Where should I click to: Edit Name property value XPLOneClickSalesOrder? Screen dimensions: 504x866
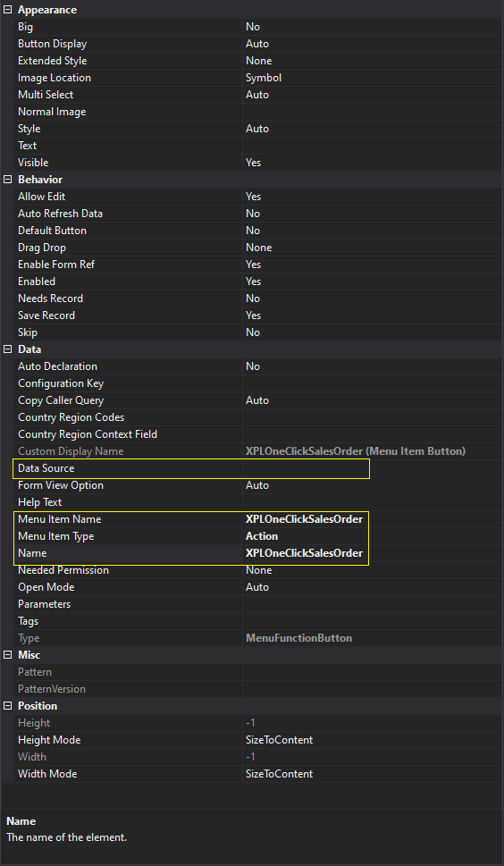click(x=373, y=553)
